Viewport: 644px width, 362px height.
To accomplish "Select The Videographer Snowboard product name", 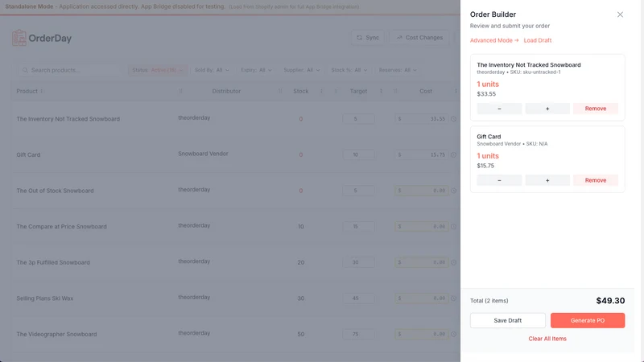I will point(56,335).
